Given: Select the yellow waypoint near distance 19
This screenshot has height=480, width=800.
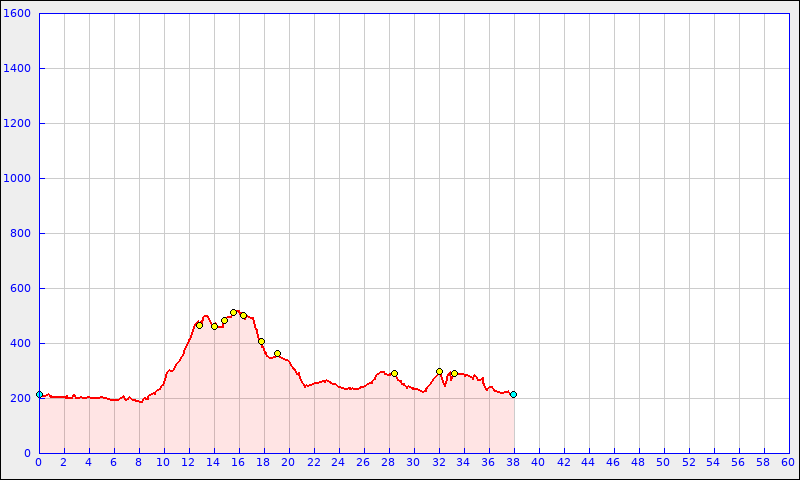Looking at the screenshot, I should pos(277,353).
